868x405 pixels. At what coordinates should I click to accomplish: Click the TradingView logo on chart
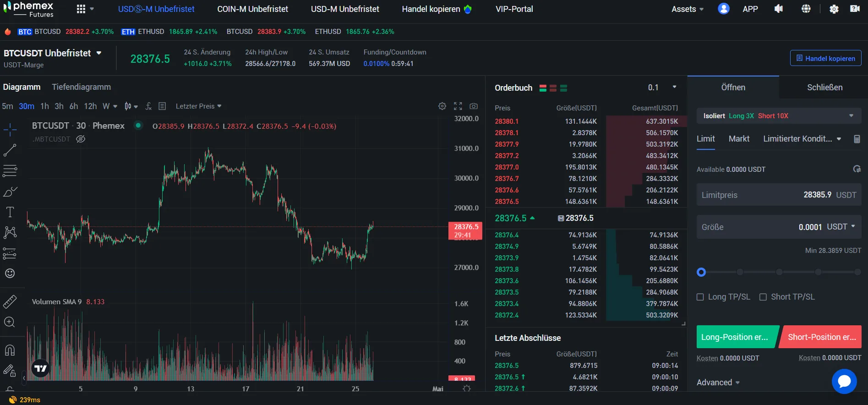click(41, 368)
